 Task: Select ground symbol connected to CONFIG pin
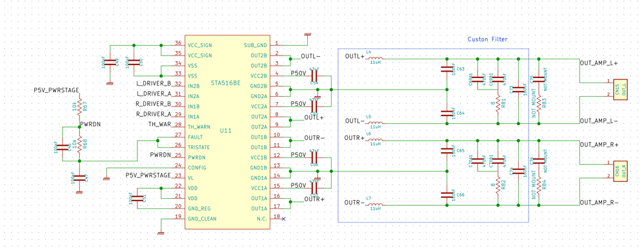[106, 178]
